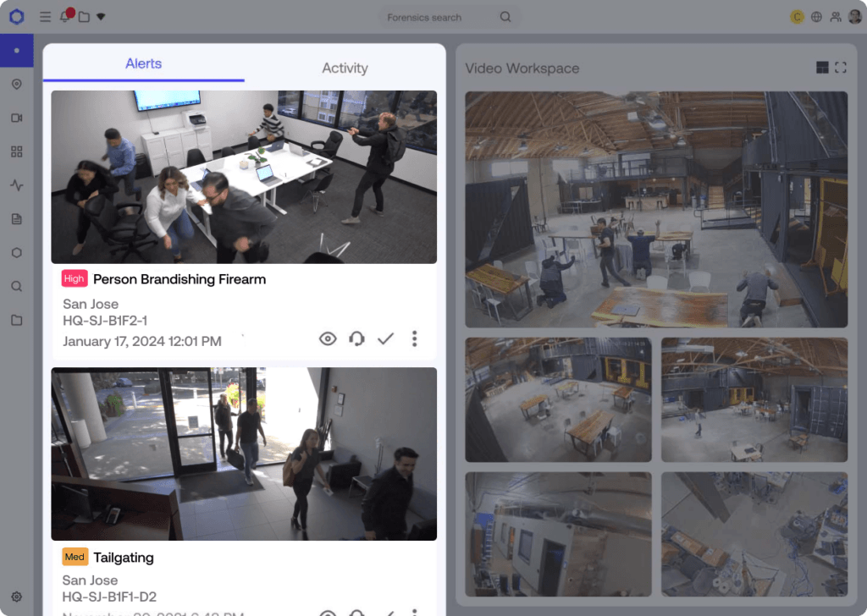867x616 pixels.
Task: Open the folder sidebar icon
Action: [17, 320]
